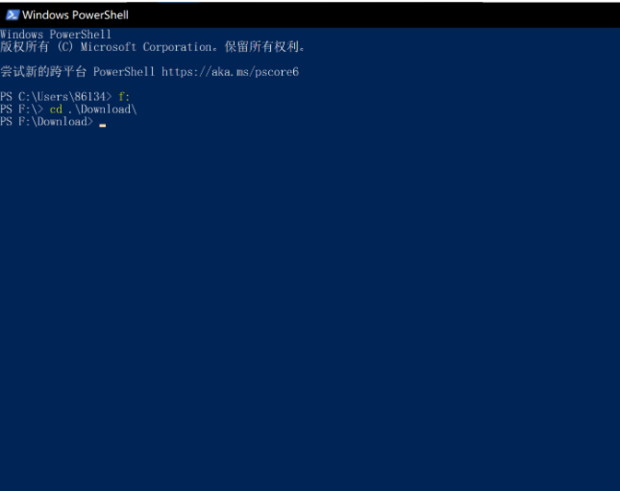
Task: Open the PowerShell title bar icon menu
Action: [x=12, y=15]
